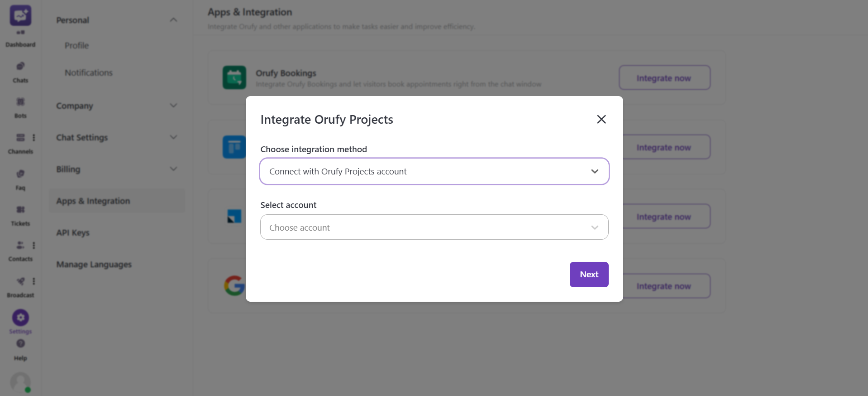
Task: Select the Chats icon in the sidebar
Action: (20, 66)
